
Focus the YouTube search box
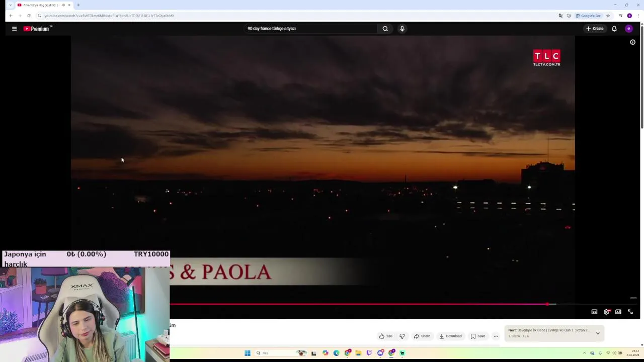[x=310, y=29]
